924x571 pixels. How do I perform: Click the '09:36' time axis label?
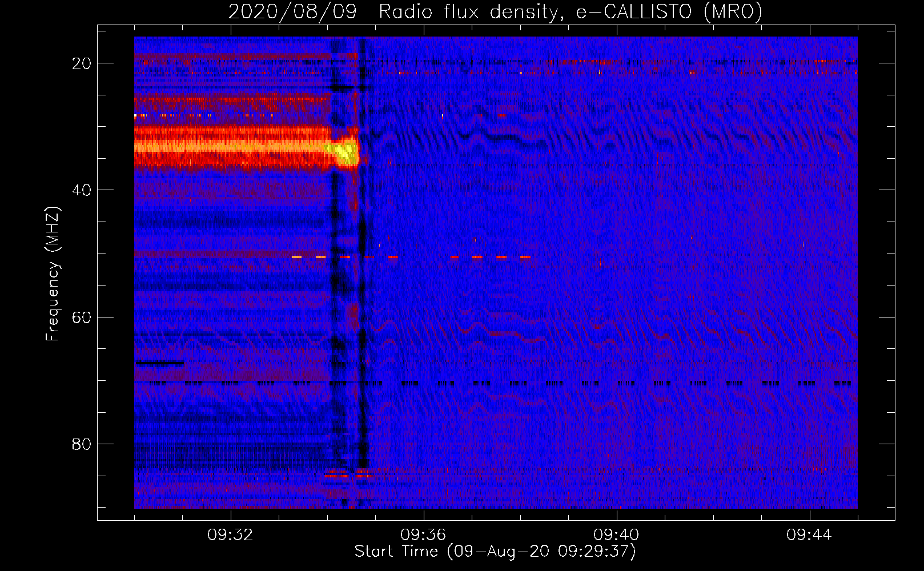(423, 535)
